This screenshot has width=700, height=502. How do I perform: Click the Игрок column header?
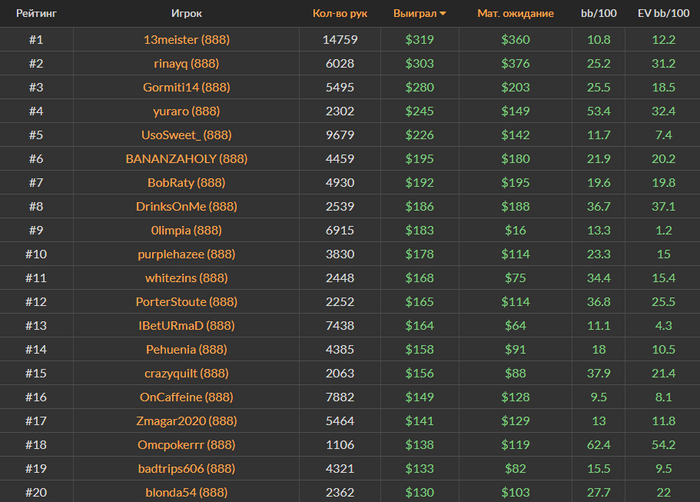[x=187, y=13]
